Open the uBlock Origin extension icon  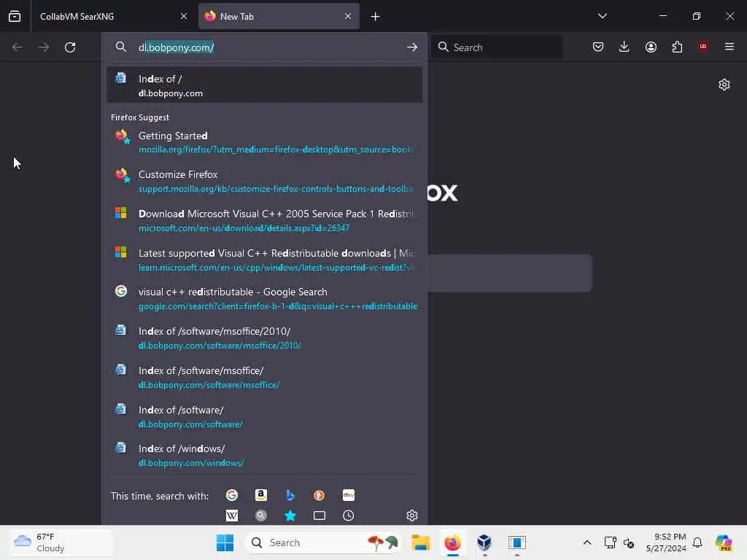(x=703, y=47)
